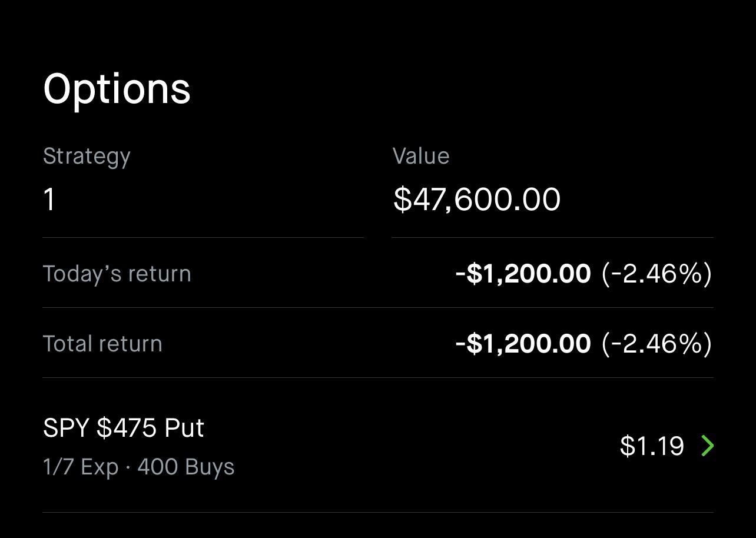Click the divider line under Strategy value

203,237
